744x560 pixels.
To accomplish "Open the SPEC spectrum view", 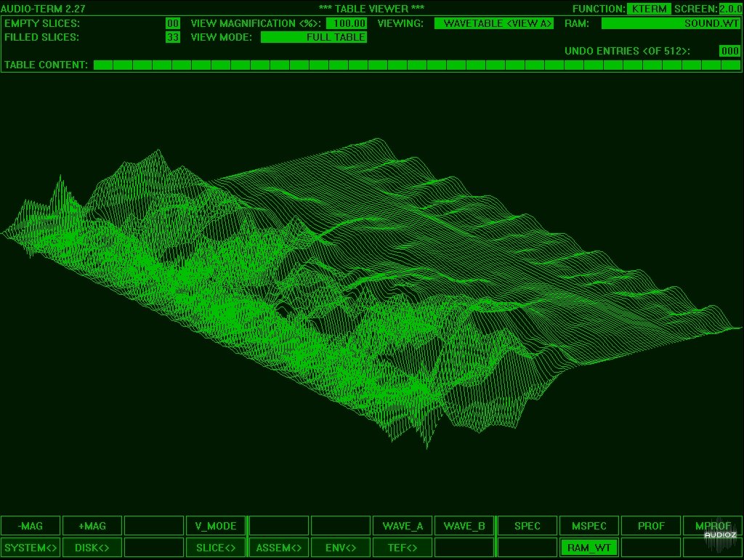I will (x=527, y=526).
